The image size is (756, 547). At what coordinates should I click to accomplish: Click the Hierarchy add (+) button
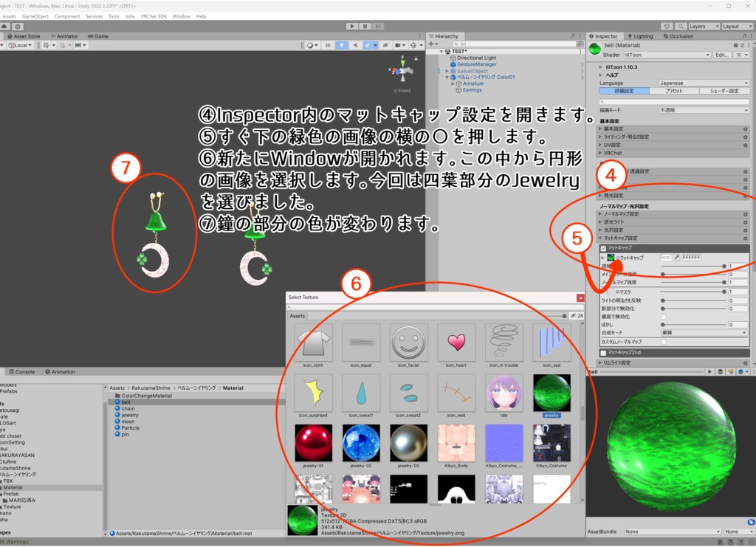(x=433, y=44)
